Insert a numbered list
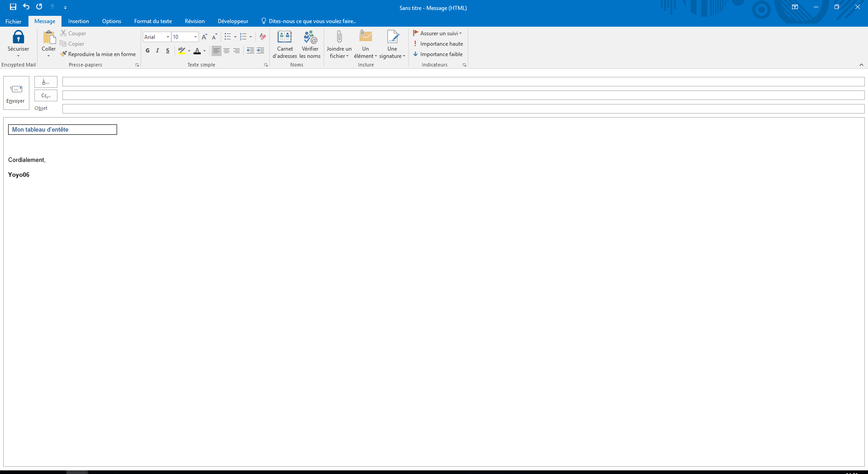The width and height of the screenshot is (868, 474). click(x=243, y=37)
